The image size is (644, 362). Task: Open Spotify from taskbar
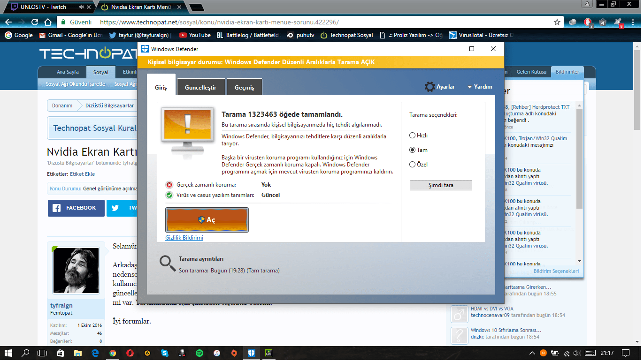click(199, 353)
